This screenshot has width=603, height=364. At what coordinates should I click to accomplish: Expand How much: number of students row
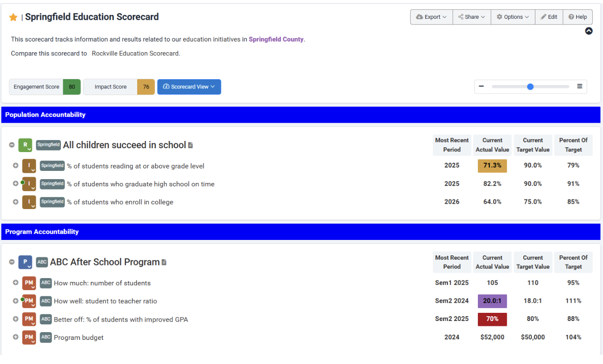click(15, 283)
